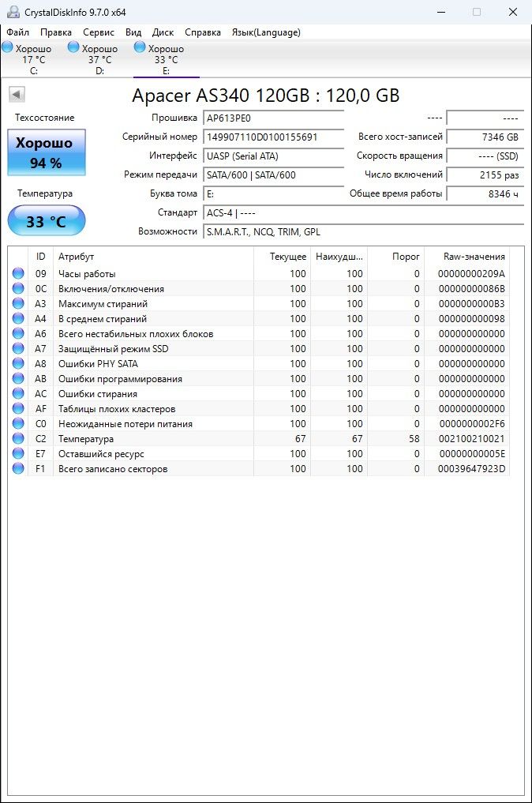The height and width of the screenshot is (803, 532).
Task: Click the power-on hours value 8346 ч
Action: [485, 193]
